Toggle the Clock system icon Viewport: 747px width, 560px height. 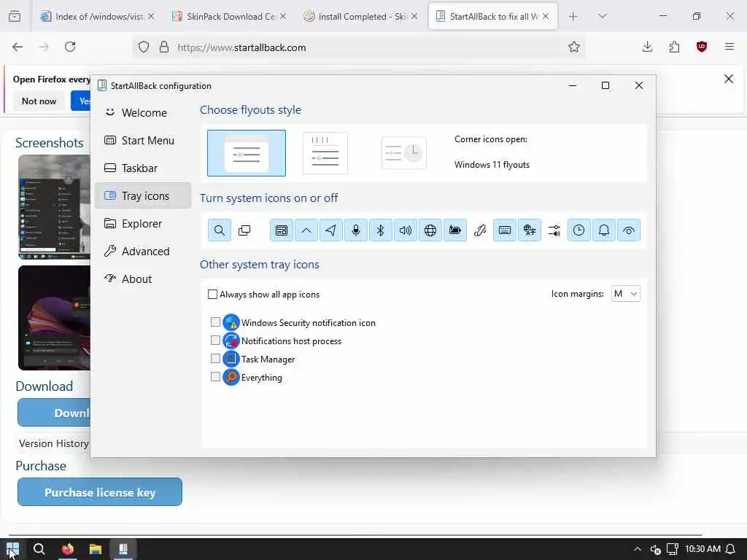[578, 230]
